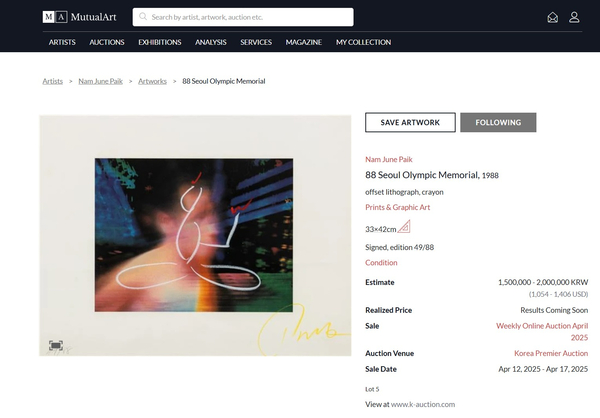Open Nam June Paik artist link
Viewport: 600px width, 418px height.
tap(388, 159)
